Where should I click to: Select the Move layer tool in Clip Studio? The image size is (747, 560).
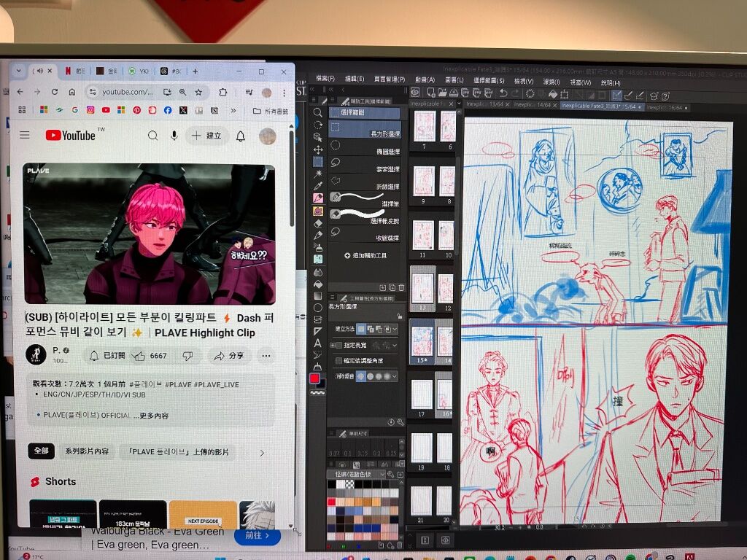tap(318, 149)
